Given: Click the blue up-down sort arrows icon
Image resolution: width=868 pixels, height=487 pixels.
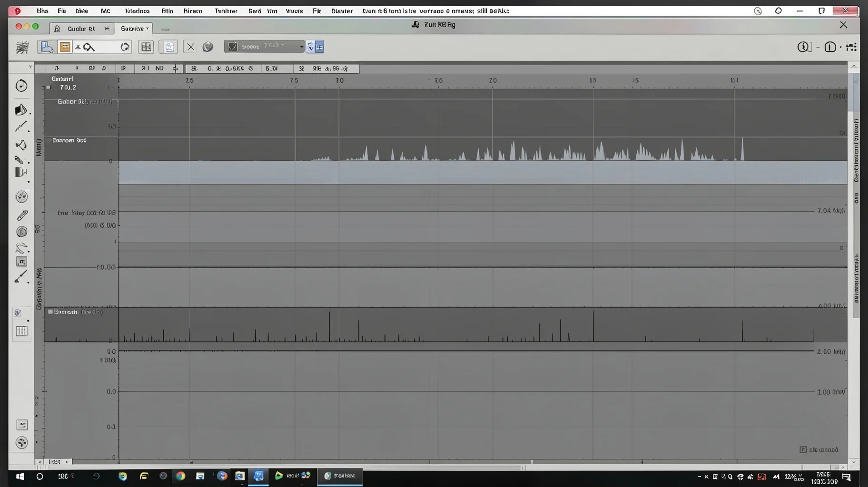Looking at the screenshot, I should pyautogui.click(x=310, y=47).
